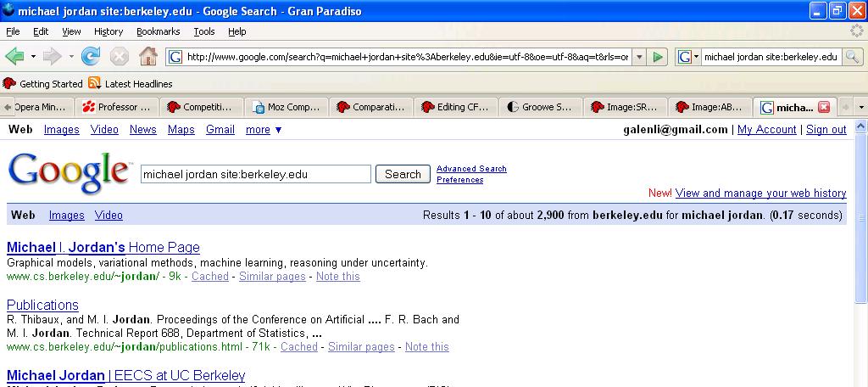Switch to the Image:SR... tab
The image size is (868, 387).
coord(626,107)
